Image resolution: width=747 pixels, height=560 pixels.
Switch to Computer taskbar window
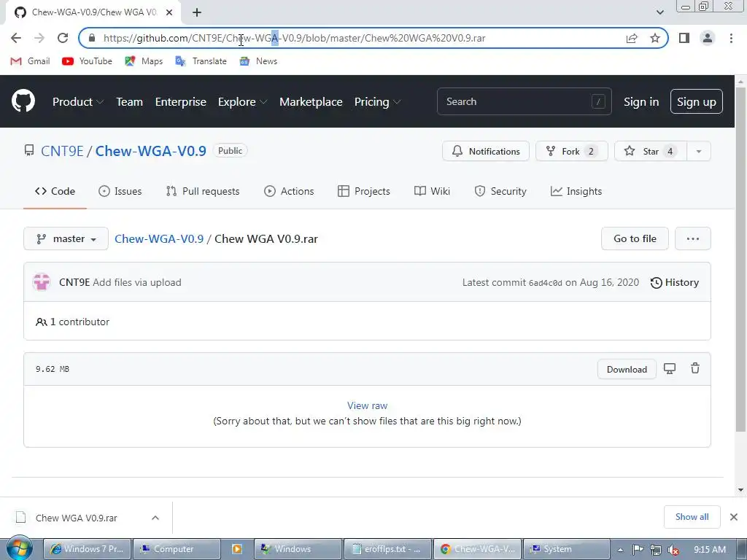[x=177, y=549]
